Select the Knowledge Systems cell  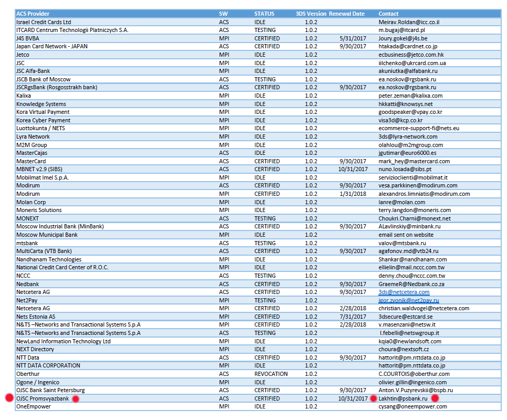pos(41,104)
